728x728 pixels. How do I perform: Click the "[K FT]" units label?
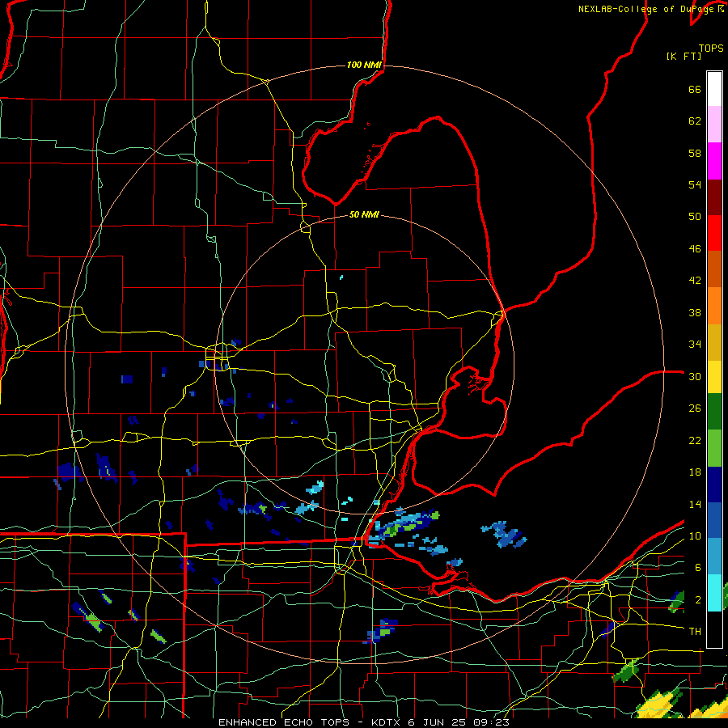click(x=684, y=57)
